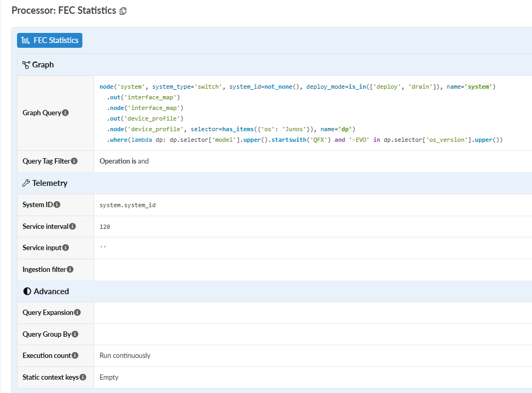This screenshot has width=532, height=393.
Task: Show info for System ID
Action: [57, 204]
